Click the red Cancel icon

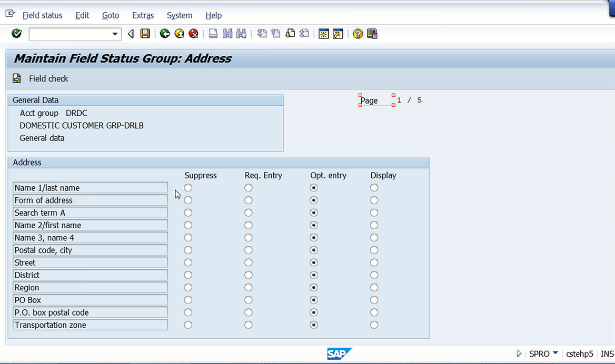(x=193, y=34)
